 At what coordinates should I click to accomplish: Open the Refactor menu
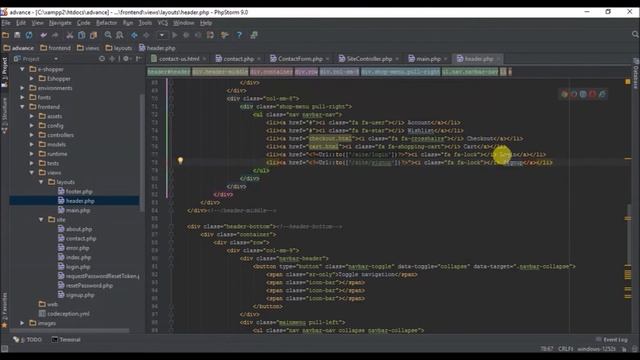click(107, 23)
